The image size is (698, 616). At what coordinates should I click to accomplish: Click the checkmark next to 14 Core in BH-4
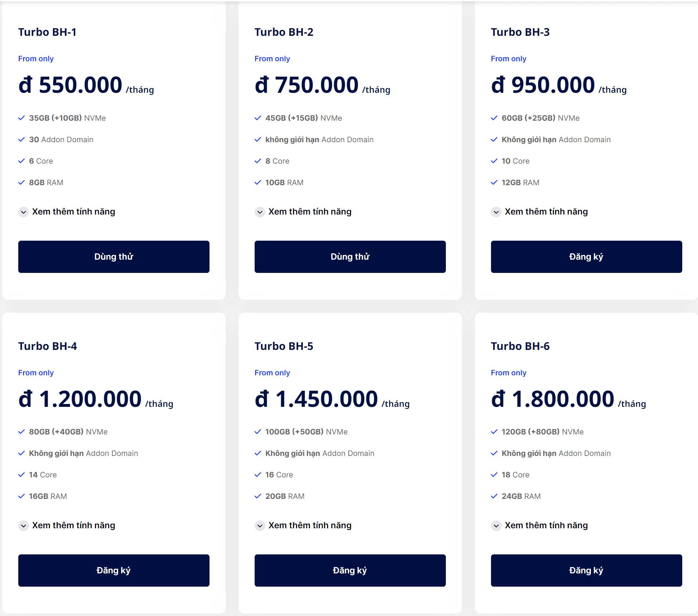tap(21, 475)
